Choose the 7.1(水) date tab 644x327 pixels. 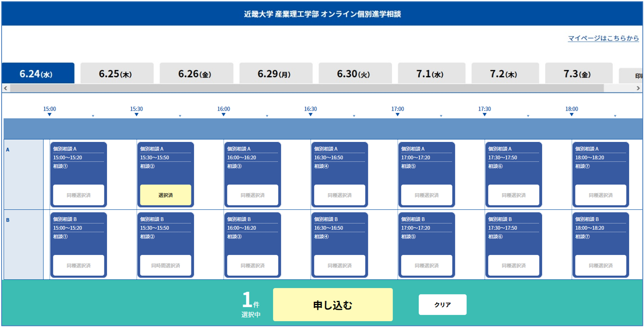pos(432,73)
